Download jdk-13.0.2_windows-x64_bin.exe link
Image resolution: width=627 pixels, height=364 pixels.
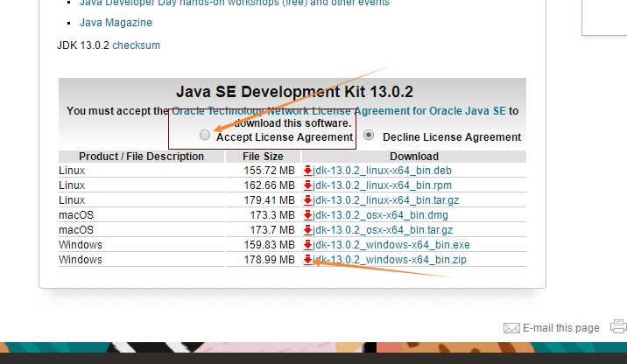pyautogui.click(x=391, y=245)
